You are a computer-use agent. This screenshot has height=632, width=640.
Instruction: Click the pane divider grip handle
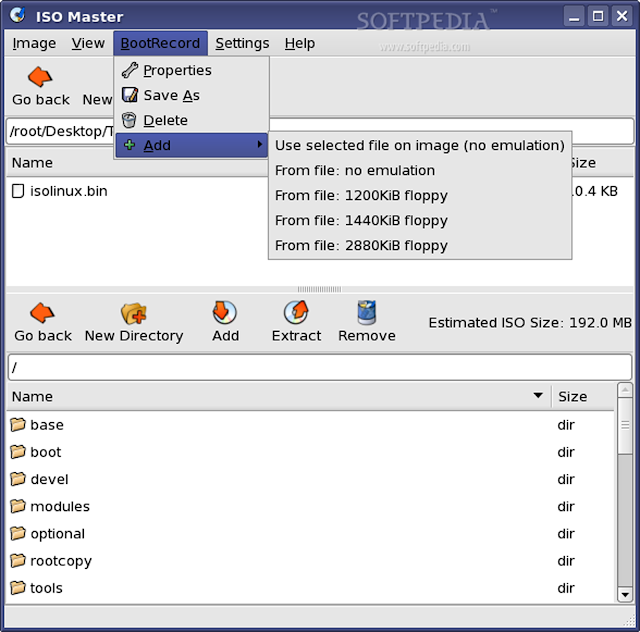(319, 289)
